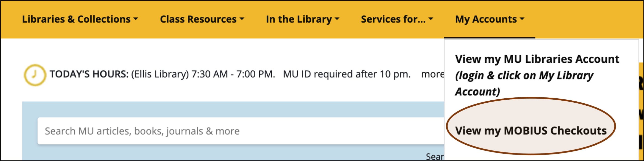Click the dropdown arrow beside Class Resources
Image resolution: width=644 pixels, height=161 pixels.
pos(242,19)
